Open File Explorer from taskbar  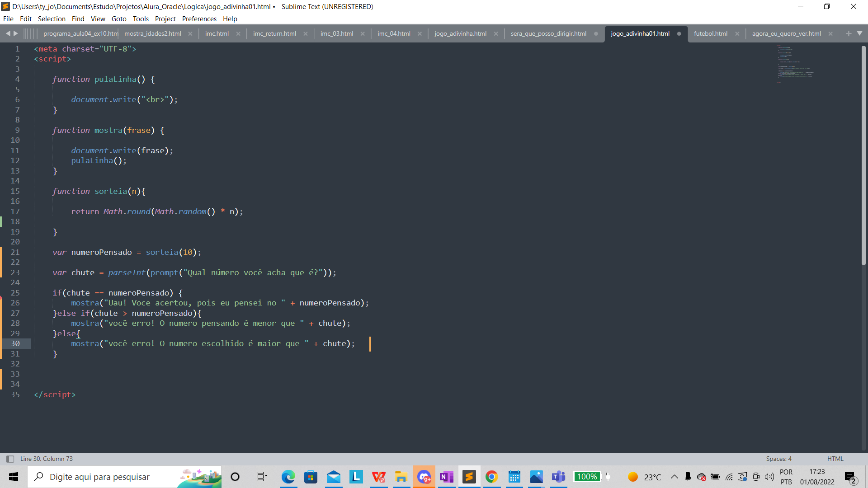coord(401,477)
